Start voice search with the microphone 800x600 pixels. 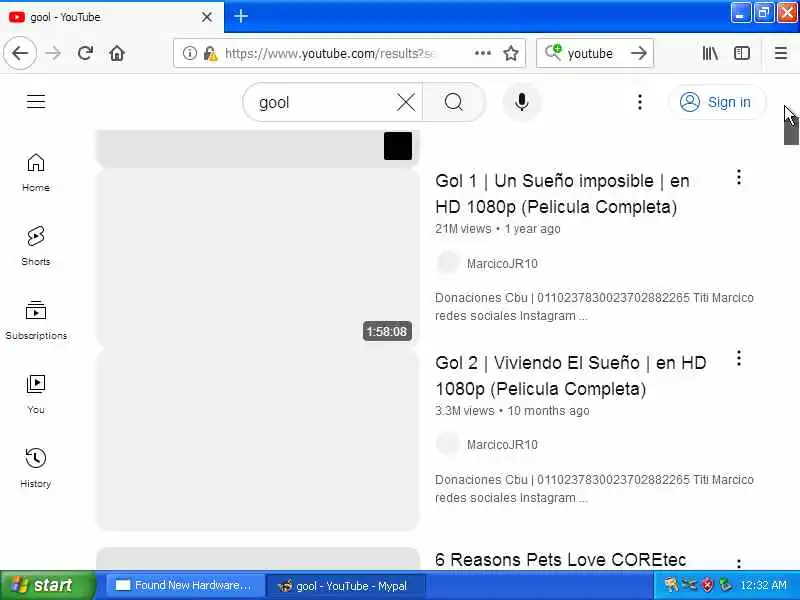point(521,102)
